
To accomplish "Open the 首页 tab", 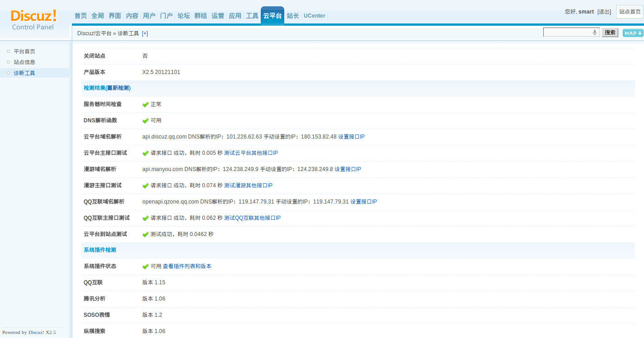I will [x=80, y=16].
